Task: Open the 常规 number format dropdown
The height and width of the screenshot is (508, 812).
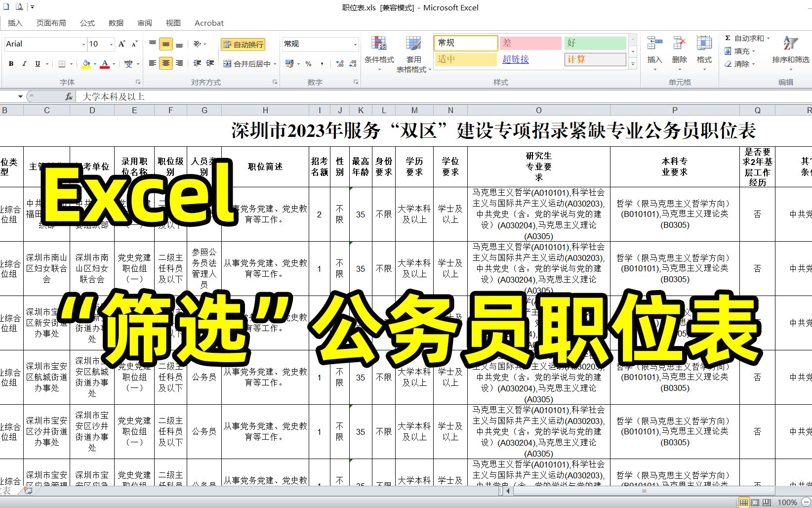Action: 355,44
